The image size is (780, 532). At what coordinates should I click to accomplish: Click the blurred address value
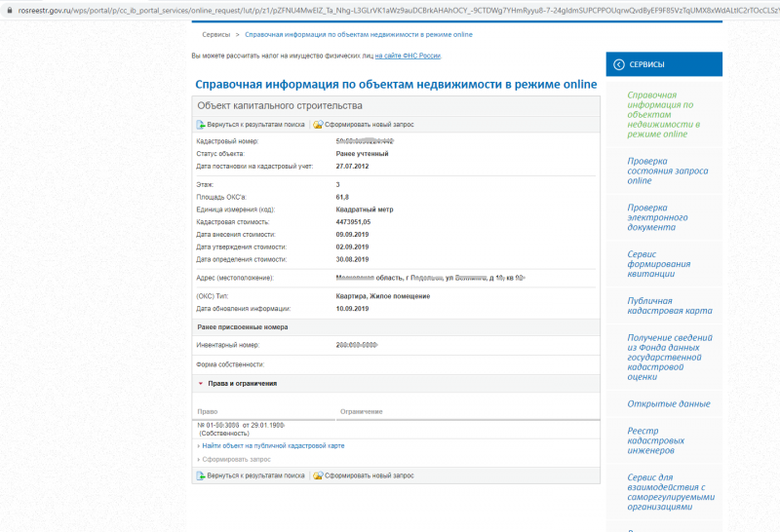pyautogui.click(x=430, y=278)
